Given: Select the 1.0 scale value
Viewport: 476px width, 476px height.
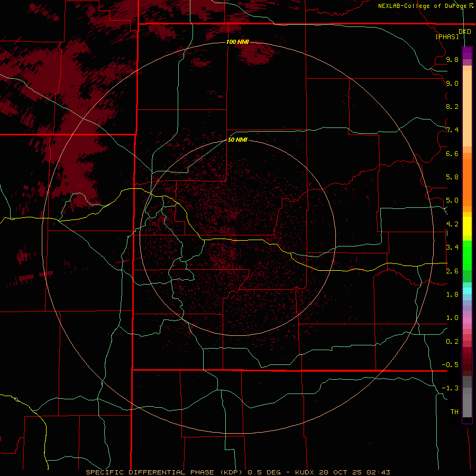Looking at the screenshot, I should coord(452,318).
